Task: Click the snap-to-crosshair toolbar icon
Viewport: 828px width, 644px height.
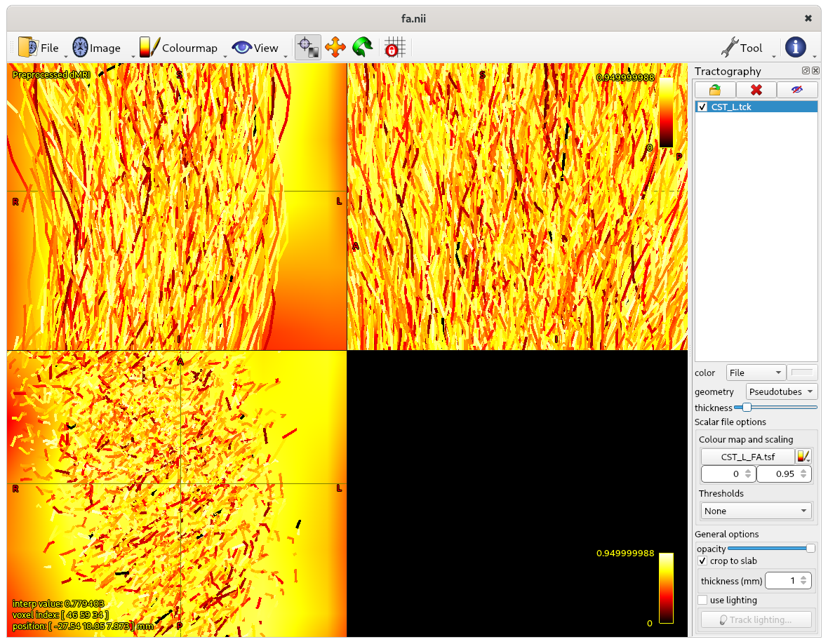Action: [x=308, y=47]
